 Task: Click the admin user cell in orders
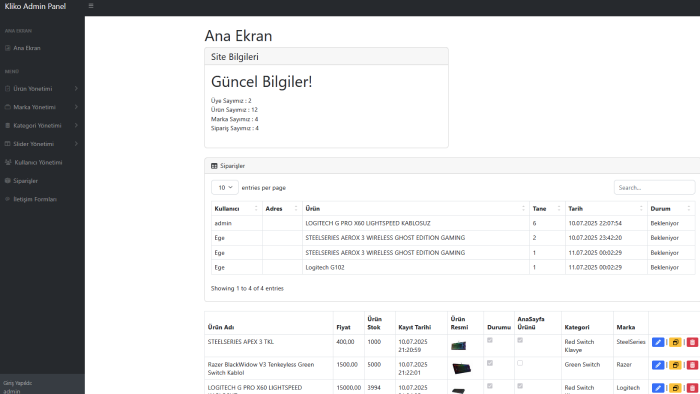(x=237, y=223)
